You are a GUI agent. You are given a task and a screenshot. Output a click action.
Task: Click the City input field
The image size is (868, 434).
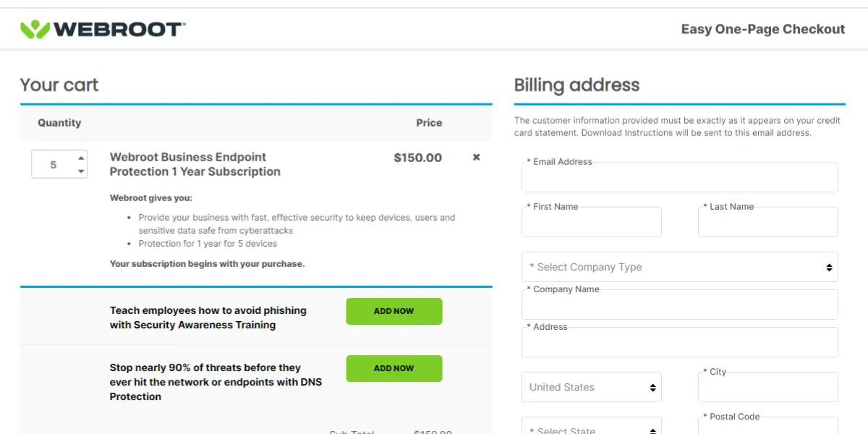coord(767,387)
